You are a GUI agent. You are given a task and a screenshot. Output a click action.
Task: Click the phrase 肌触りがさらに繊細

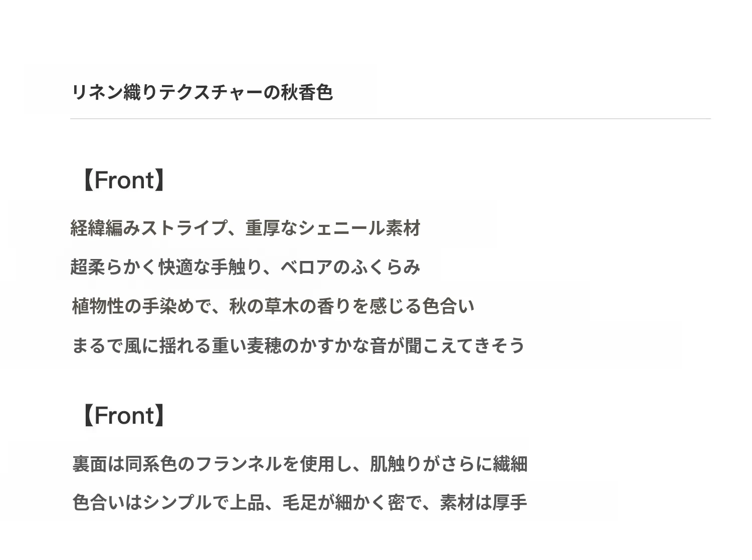pos(448,464)
